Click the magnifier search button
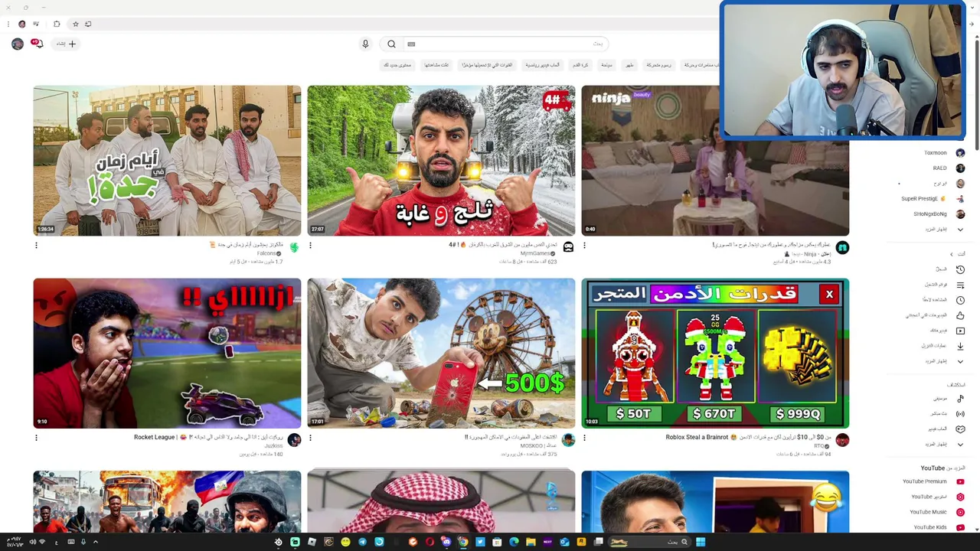The image size is (980, 551). pos(391,44)
